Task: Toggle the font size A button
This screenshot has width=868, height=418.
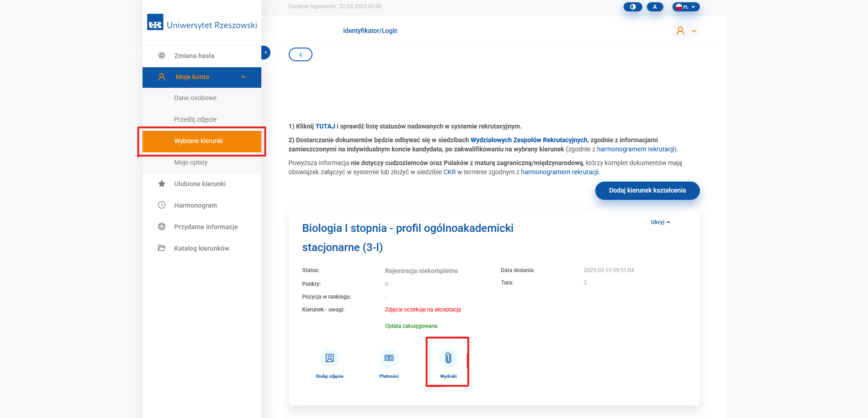Action: pos(655,7)
